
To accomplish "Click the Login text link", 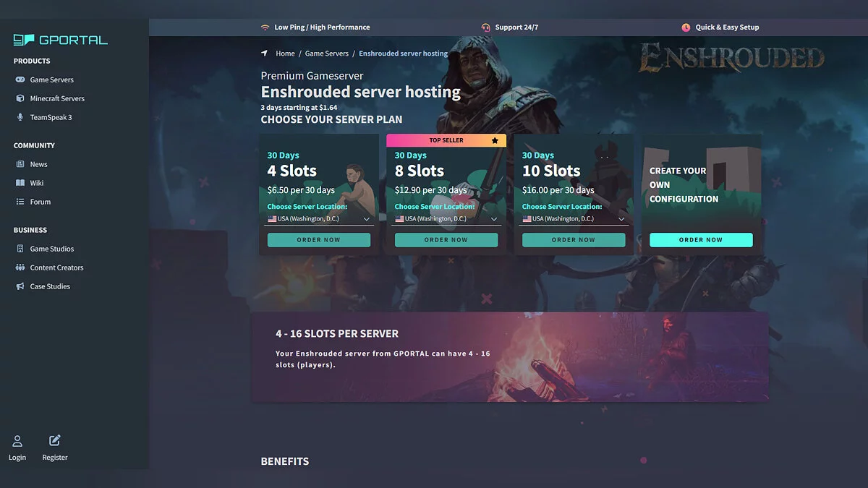I will coord(17,458).
